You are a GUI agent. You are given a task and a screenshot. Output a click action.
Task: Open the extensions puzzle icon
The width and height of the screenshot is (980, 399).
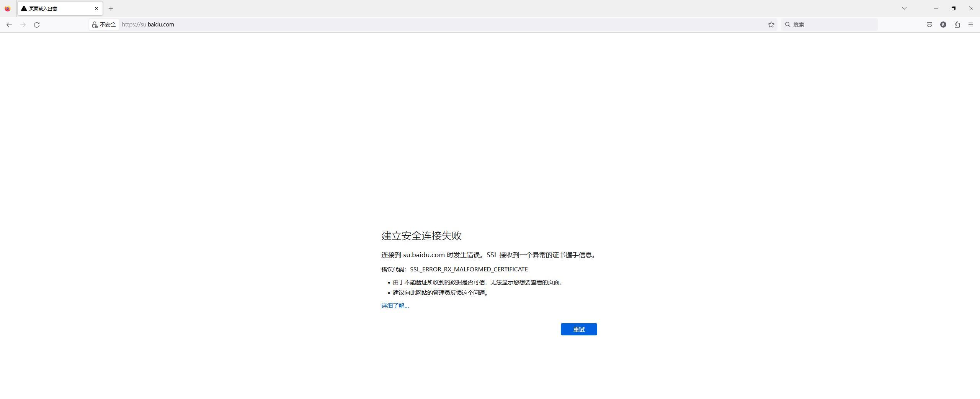(x=957, y=25)
